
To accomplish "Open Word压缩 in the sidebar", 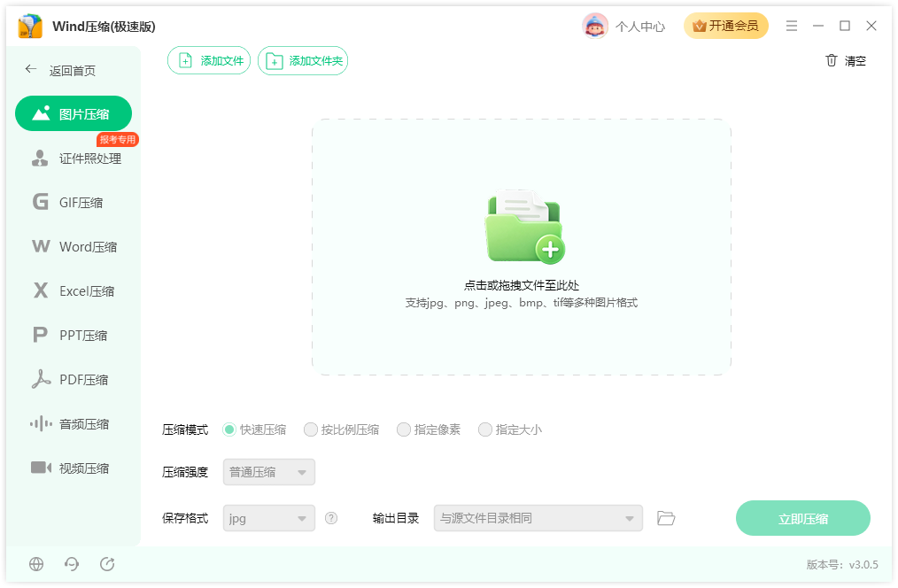I will coord(74,246).
